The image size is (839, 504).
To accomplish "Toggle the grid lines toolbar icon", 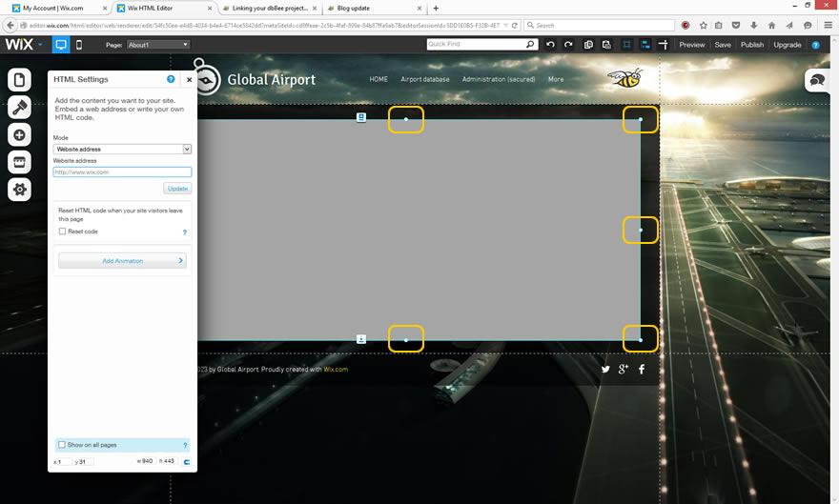I will pyautogui.click(x=626, y=45).
